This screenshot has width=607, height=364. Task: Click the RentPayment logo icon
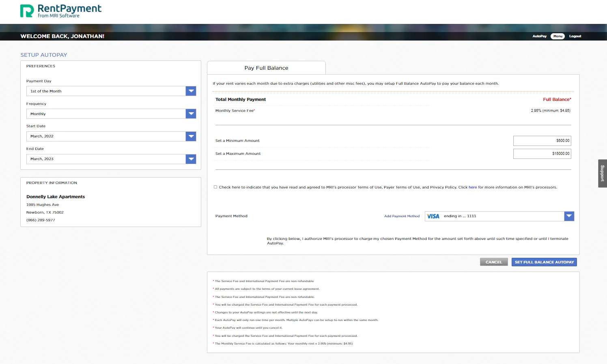click(27, 11)
